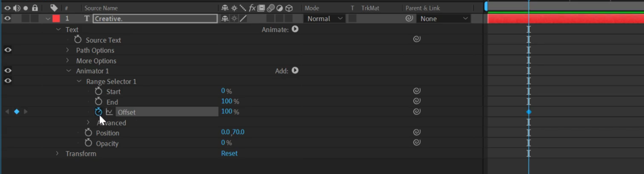Screen dimensions: 644x174
Task: Click the Offset property pick whip
Action: (417, 112)
